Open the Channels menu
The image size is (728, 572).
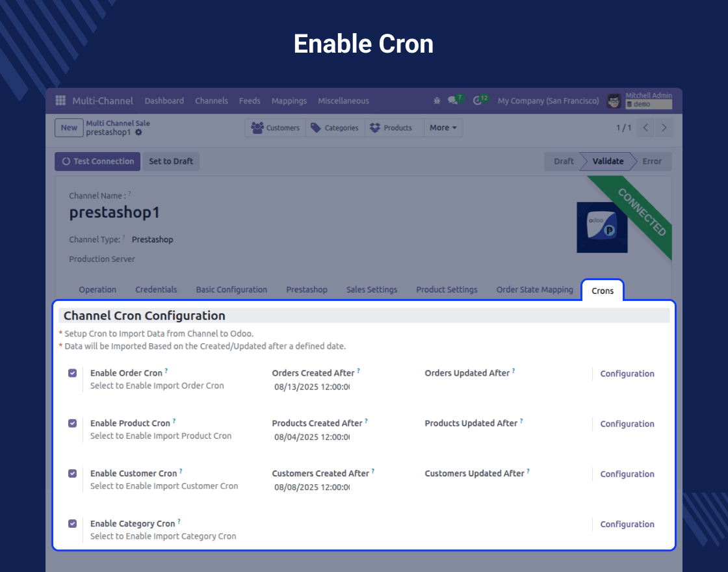tap(211, 101)
